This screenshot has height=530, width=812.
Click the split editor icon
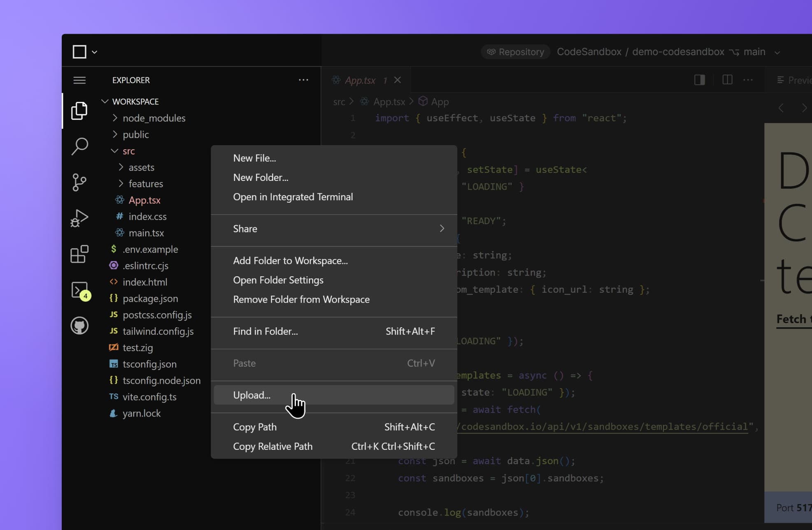click(727, 80)
